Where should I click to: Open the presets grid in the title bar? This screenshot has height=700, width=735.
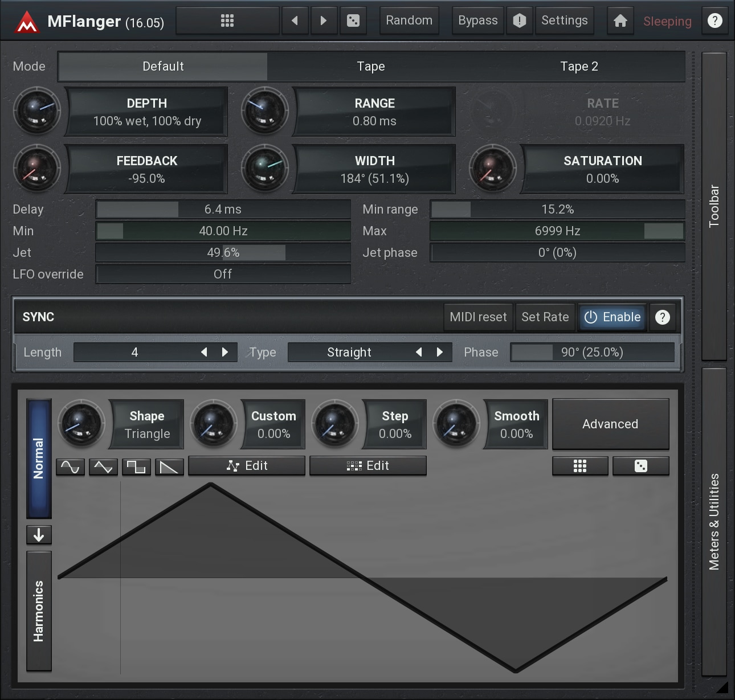tap(227, 21)
